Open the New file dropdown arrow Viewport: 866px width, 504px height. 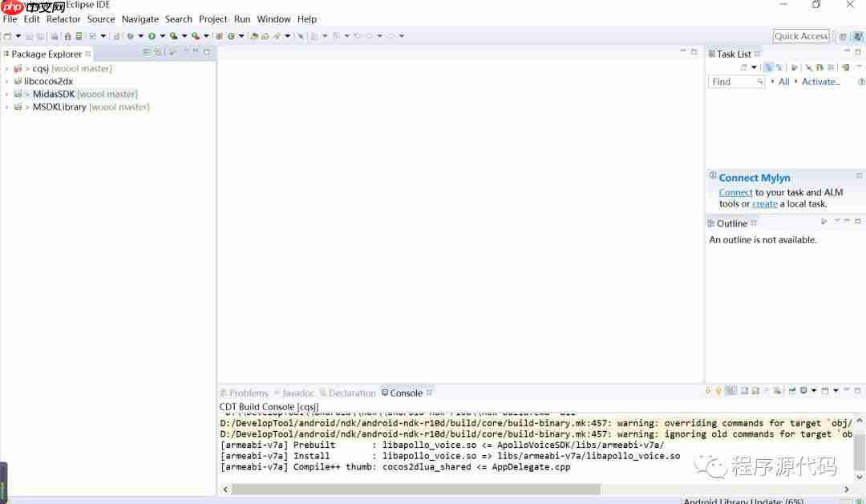[x=18, y=36]
